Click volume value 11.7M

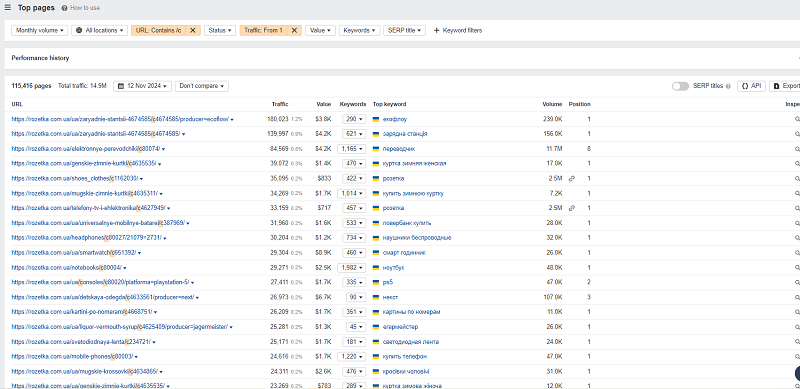[x=554, y=149]
